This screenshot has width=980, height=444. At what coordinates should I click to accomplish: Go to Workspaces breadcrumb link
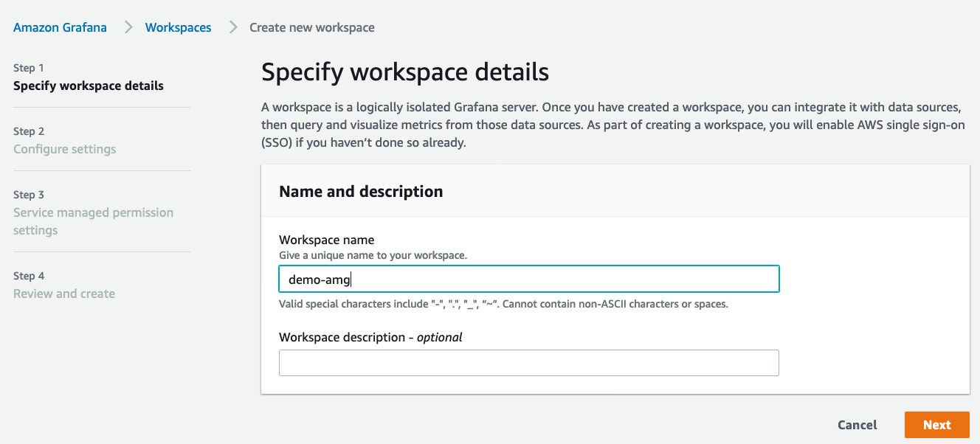[178, 27]
